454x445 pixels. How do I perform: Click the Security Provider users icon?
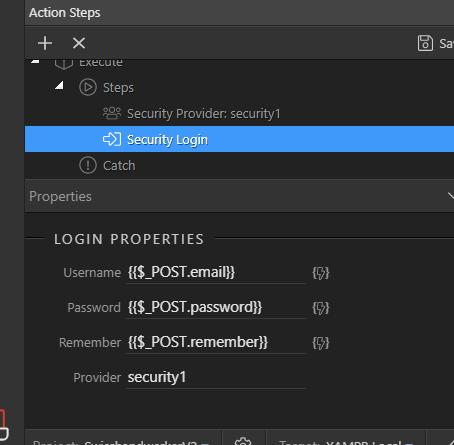(x=112, y=114)
